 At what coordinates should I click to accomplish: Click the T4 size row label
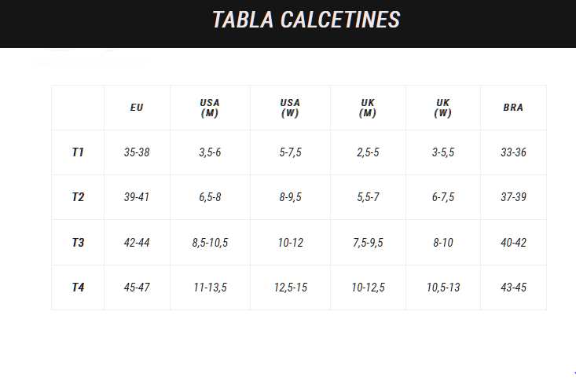(x=78, y=288)
